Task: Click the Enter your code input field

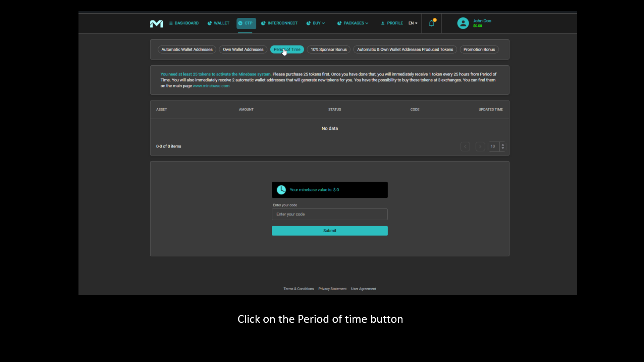Action: pos(329,214)
